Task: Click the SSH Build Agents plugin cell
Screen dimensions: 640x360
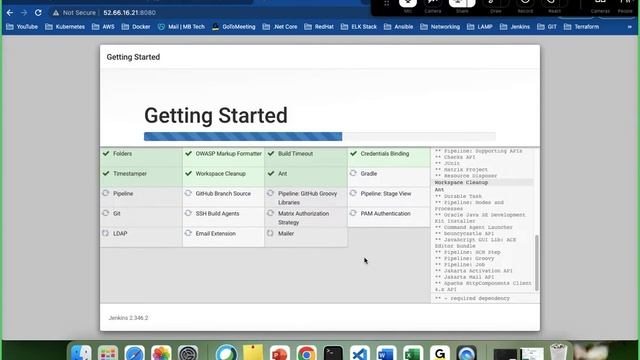Action: (x=223, y=217)
